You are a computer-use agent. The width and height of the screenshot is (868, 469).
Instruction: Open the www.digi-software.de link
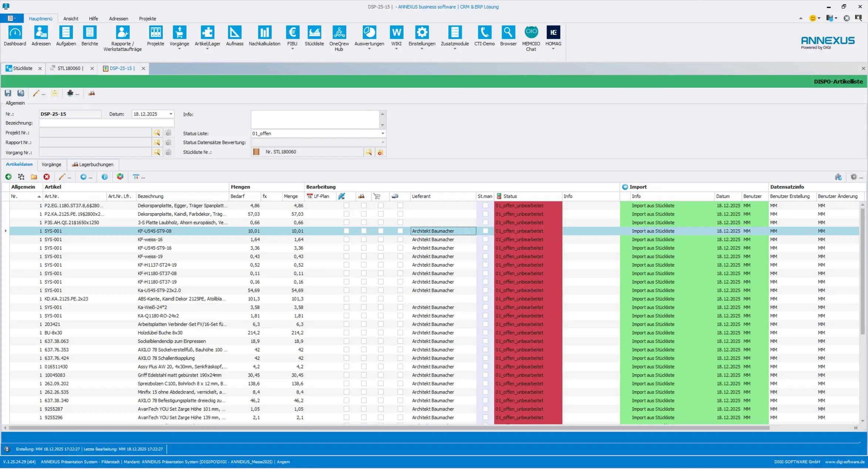tap(844, 462)
